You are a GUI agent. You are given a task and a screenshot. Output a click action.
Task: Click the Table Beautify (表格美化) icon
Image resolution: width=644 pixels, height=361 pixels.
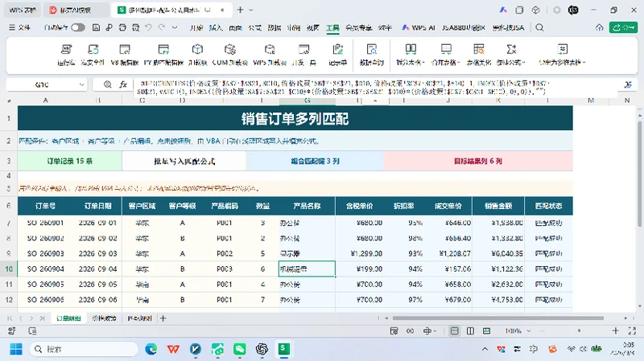(479, 50)
